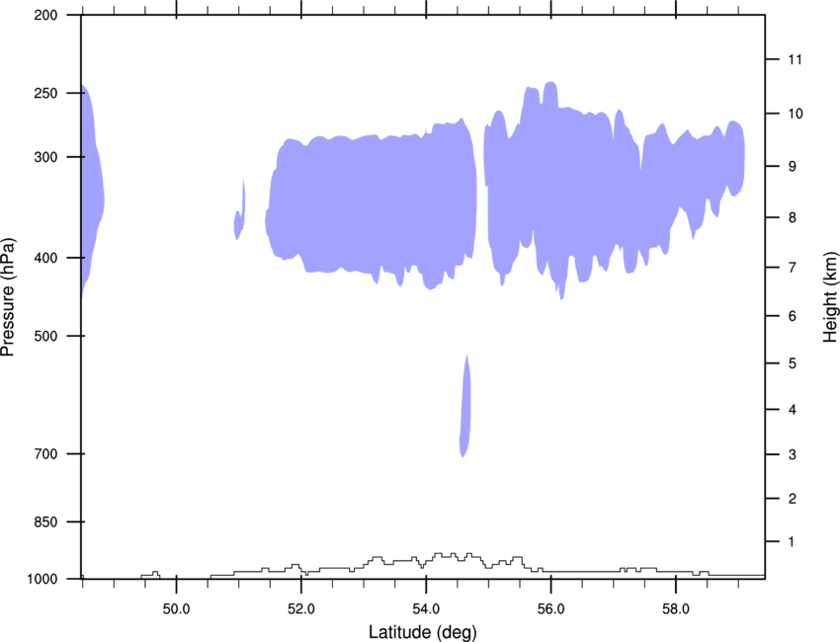The height and width of the screenshot is (642, 840).
Task: Click the 2 km height label
Action: (x=792, y=499)
